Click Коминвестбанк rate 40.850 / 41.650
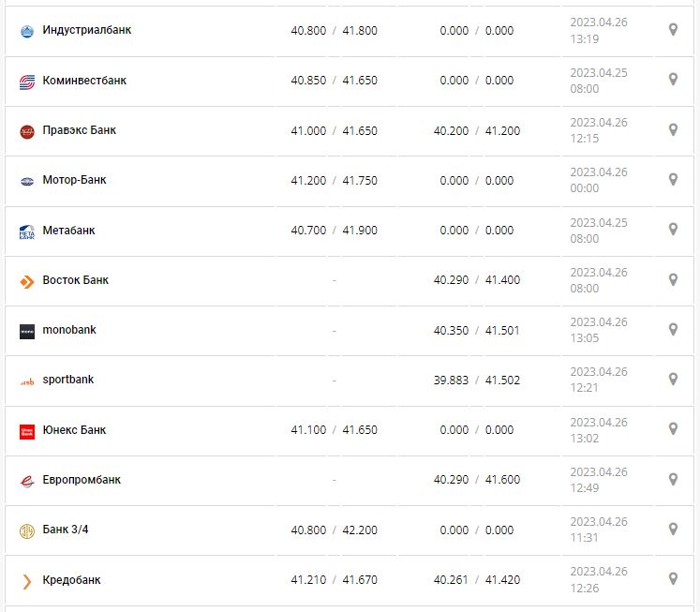700x612 pixels. (334, 81)
